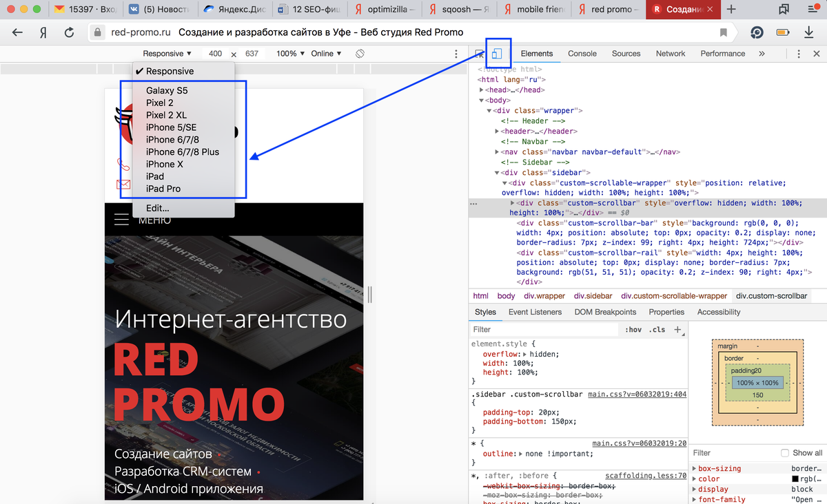Image resolution: width=827 pixels, height=504 pixels.
Task: Toggle the device toolbar icon in DevTools
Action: [496, 54]
